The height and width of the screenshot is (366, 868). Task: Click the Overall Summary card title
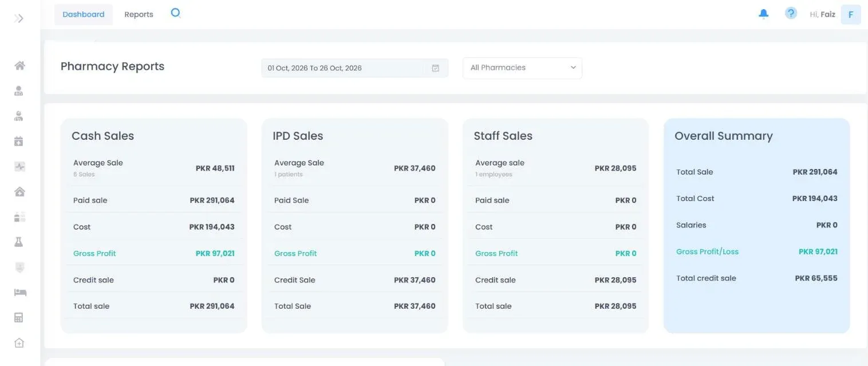(723, 136)
